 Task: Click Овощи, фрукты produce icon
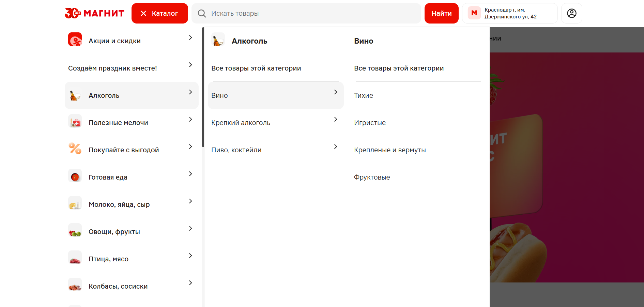[75, 230]
